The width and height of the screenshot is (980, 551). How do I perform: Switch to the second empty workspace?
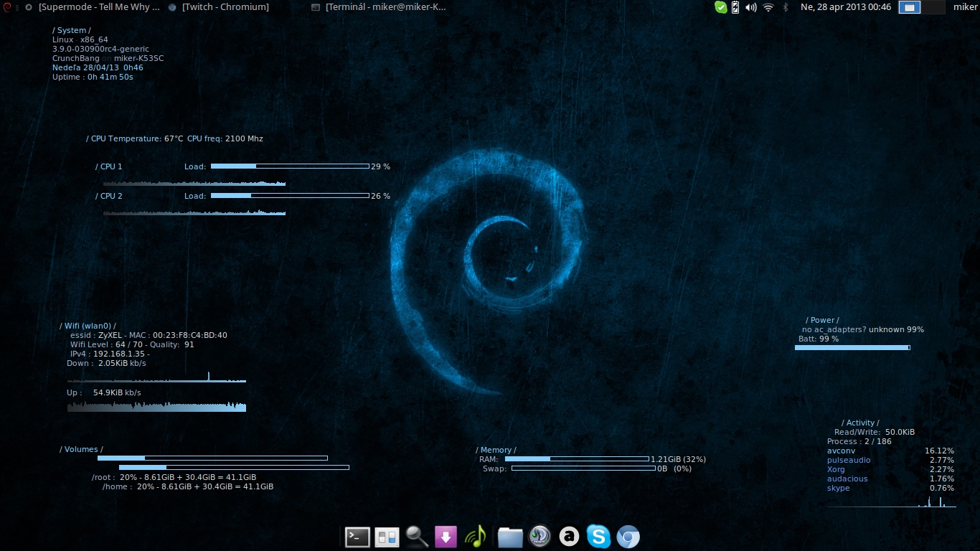click(933, 7)
